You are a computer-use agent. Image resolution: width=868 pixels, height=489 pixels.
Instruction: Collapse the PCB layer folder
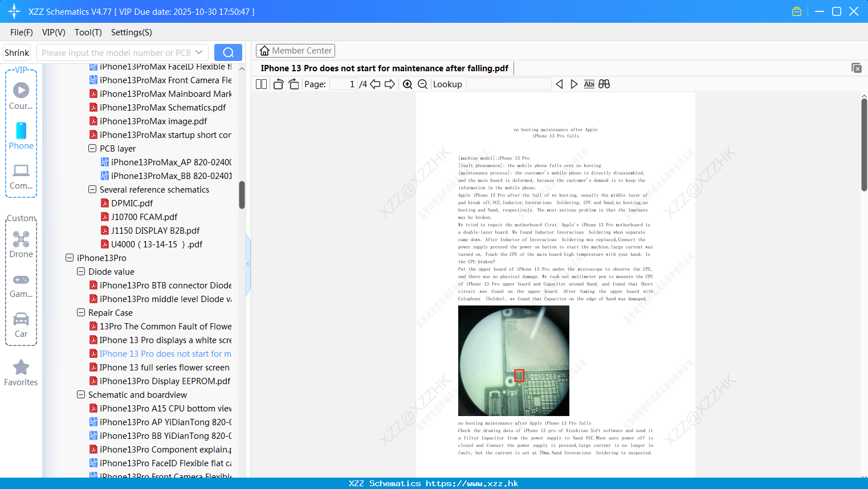[x=92, y=148]
